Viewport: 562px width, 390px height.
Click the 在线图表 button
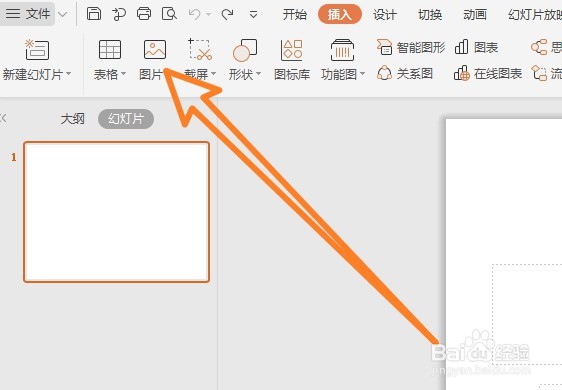click(488, 73)
